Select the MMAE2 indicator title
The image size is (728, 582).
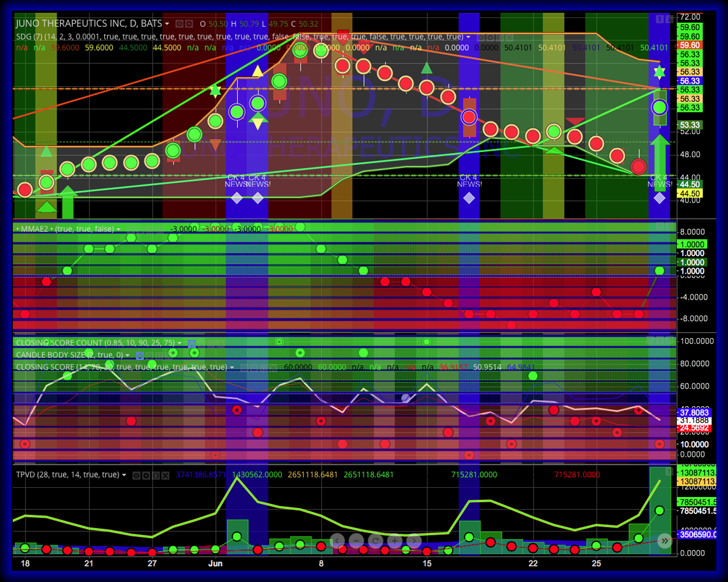64,229
